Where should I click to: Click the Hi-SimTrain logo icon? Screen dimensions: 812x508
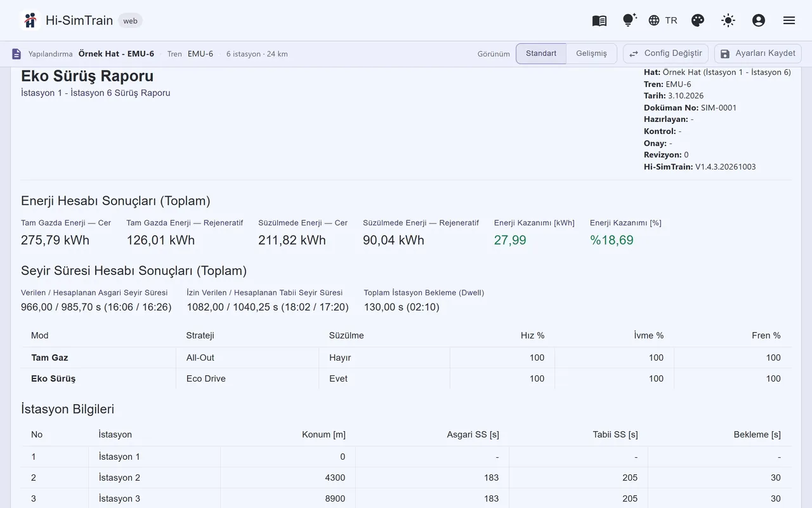(30, 20)
